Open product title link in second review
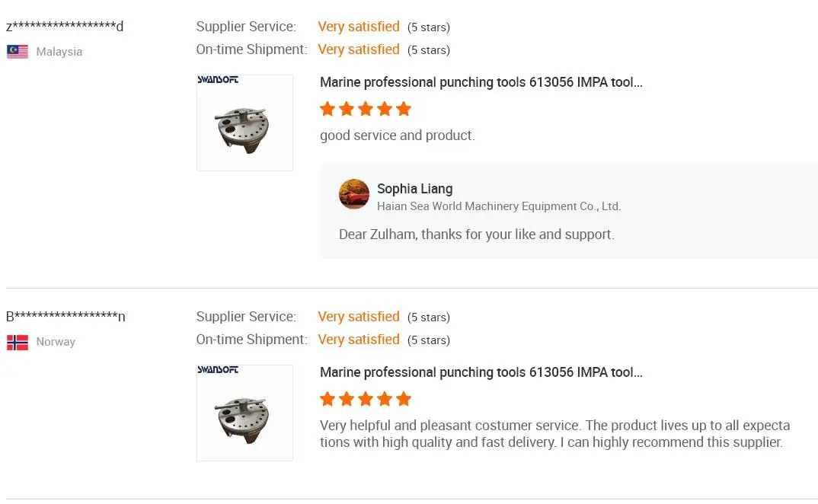Image resolution: width=818 pixels, height=504 pixels. [x=481, y=372]
